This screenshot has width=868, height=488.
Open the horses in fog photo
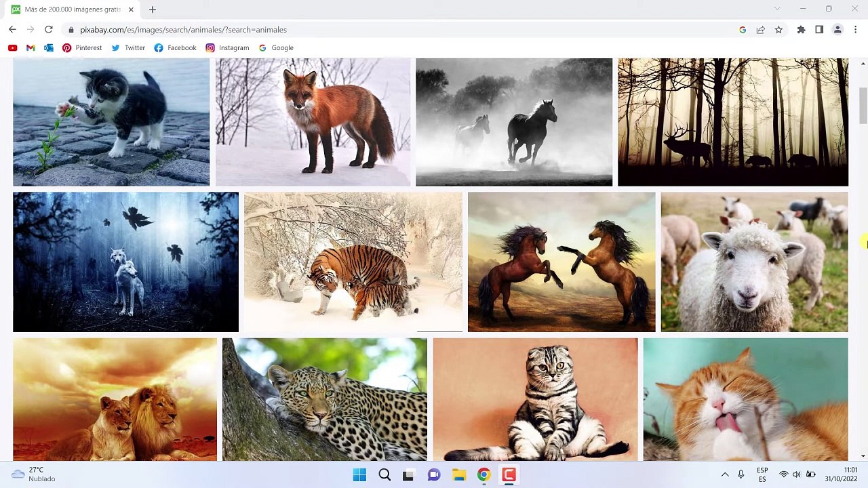tap(514, 122)
